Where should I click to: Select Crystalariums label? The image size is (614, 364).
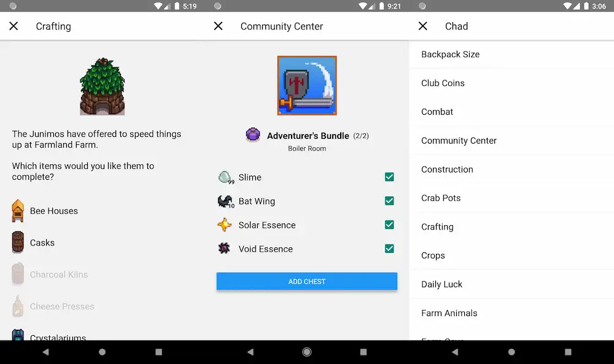pyautogui.click(x=58, y=337)
